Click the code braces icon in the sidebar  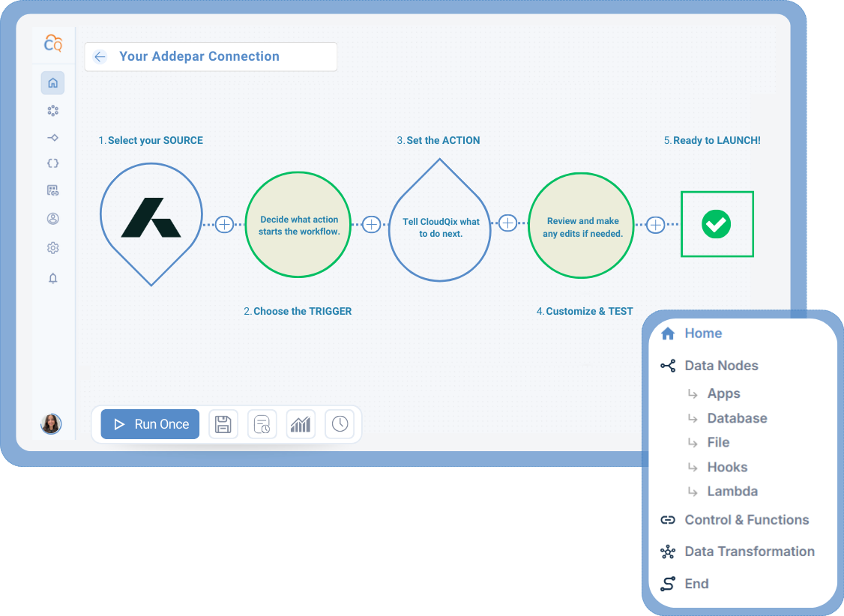pos(52,163)
